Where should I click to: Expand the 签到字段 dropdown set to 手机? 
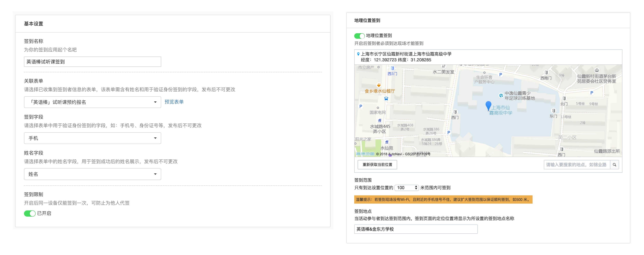[92, 138]
